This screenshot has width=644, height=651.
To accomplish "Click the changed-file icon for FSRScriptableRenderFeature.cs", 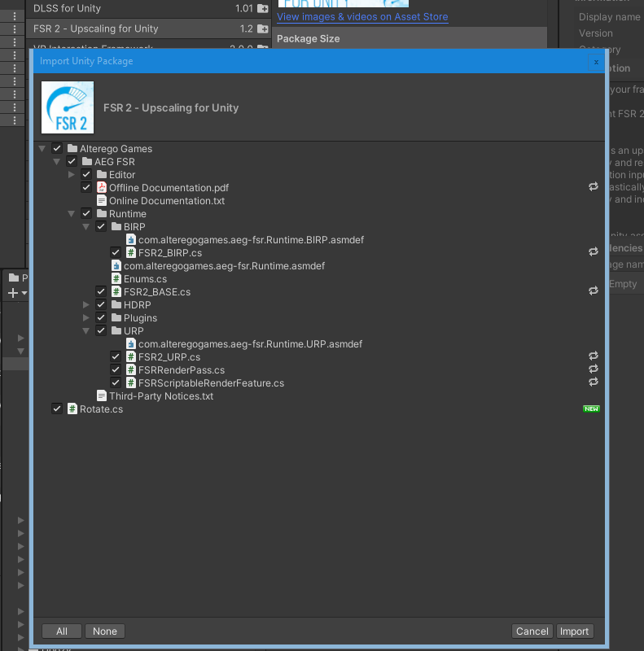I will [x=594, y=382].
